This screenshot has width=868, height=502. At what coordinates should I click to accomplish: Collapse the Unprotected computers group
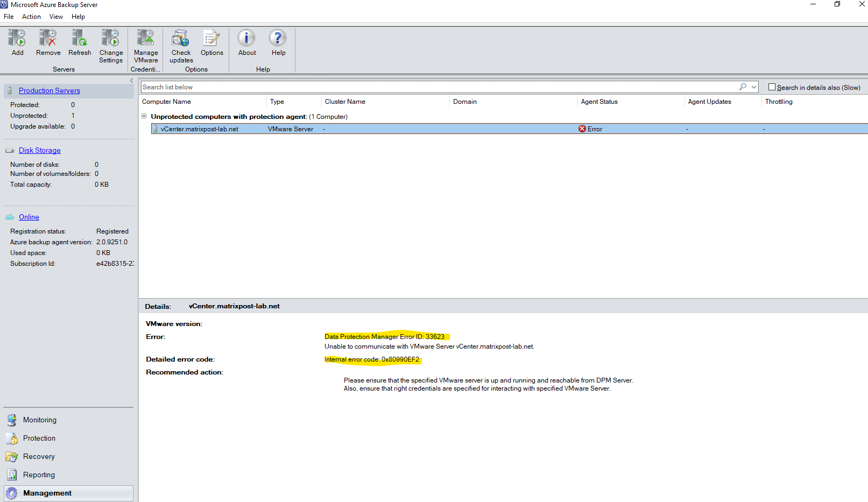coord(144,116)
